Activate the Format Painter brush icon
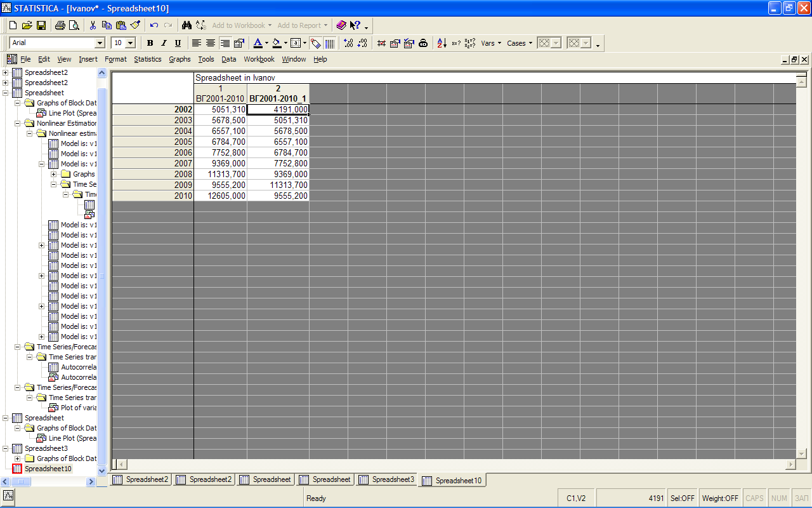This screenshot has width=812, height=508. click(x=135, y=25)
